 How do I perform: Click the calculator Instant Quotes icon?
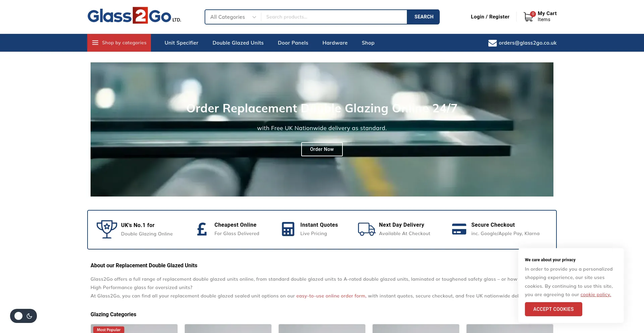click(x=288, y=229)
